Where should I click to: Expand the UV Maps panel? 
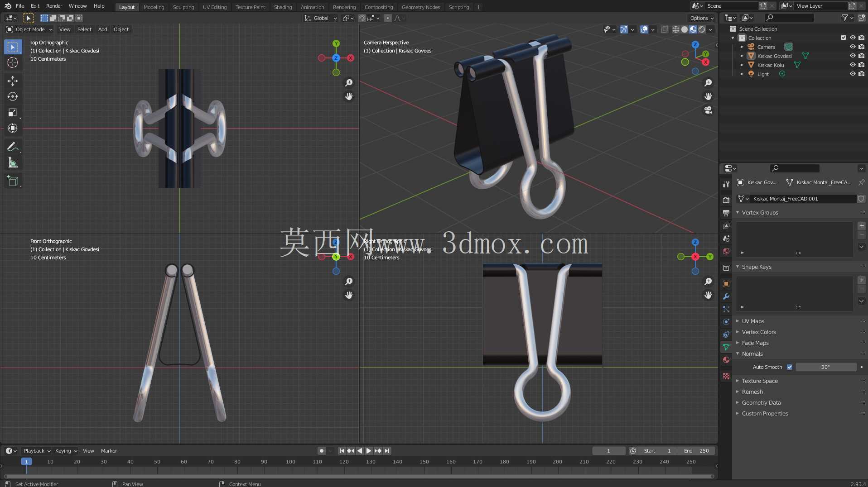click(738, 321)
